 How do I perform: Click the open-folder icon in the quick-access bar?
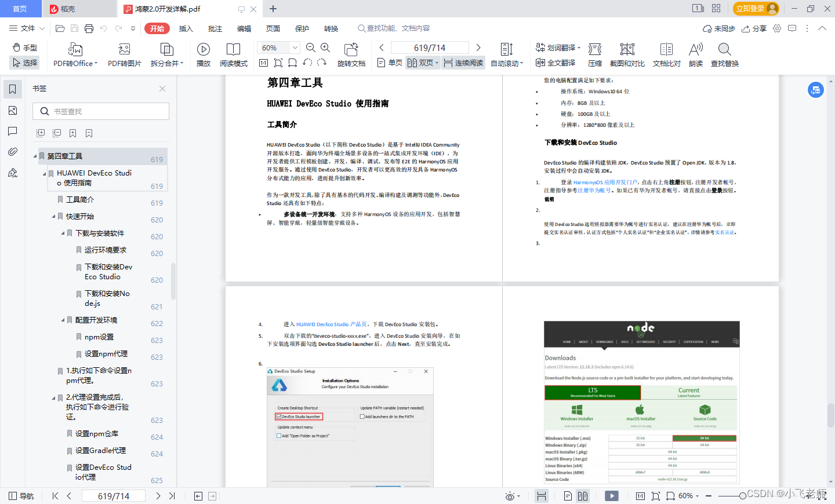point(60,28)
